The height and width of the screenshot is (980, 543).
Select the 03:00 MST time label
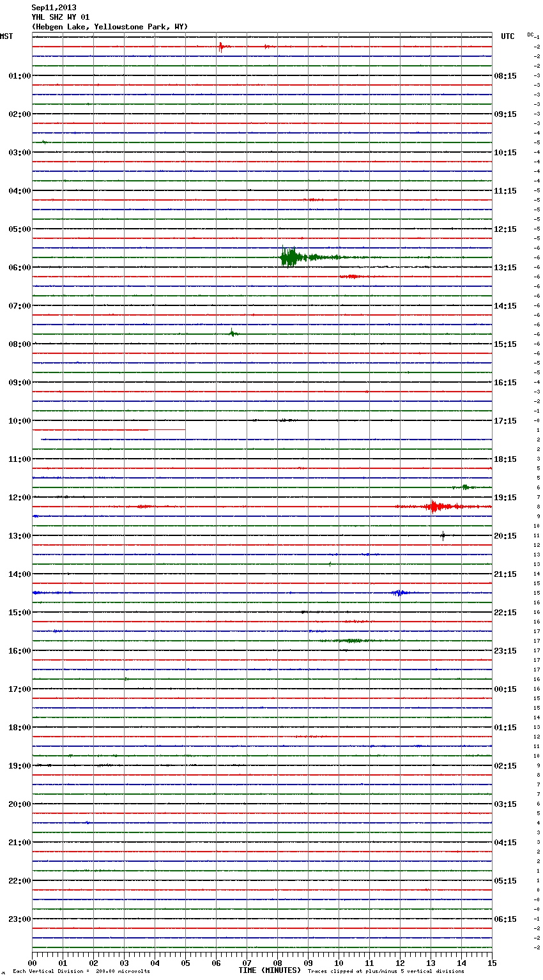pos(19,153)
